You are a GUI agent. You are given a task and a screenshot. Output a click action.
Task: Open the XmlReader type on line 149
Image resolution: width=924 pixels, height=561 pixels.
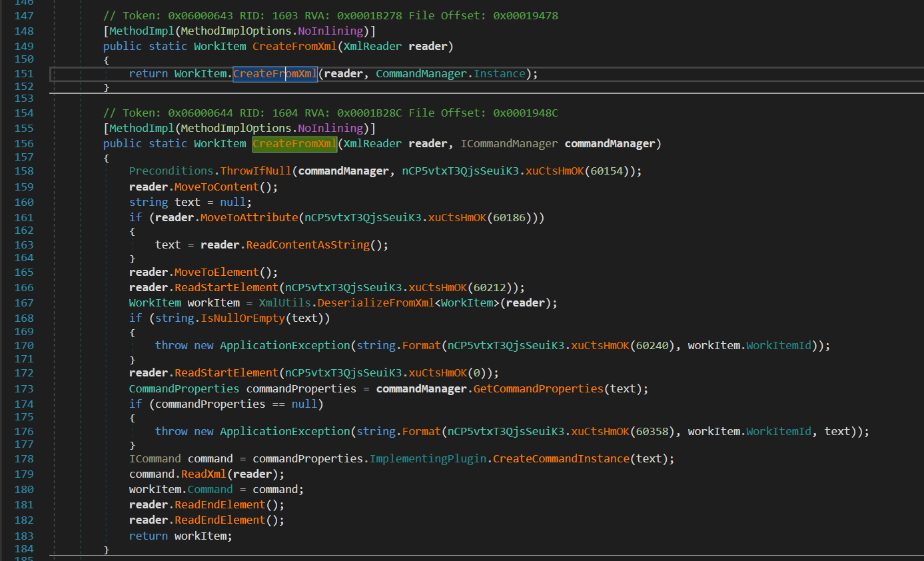tap(372, 47)
